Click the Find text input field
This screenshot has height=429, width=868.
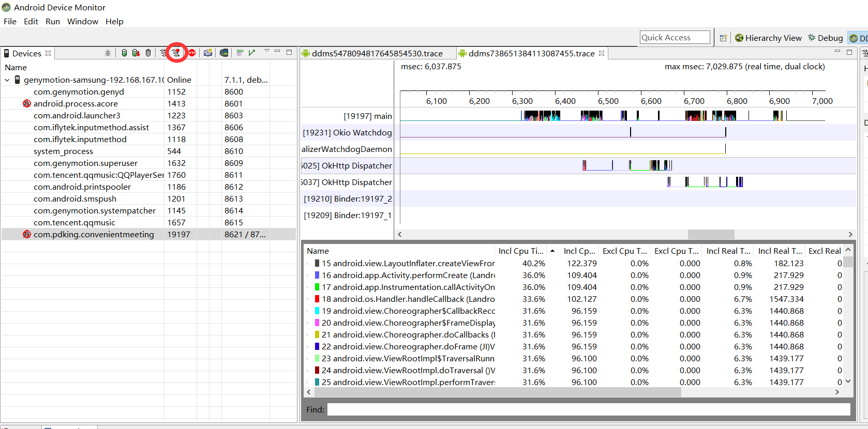click(x=589, y=409)
